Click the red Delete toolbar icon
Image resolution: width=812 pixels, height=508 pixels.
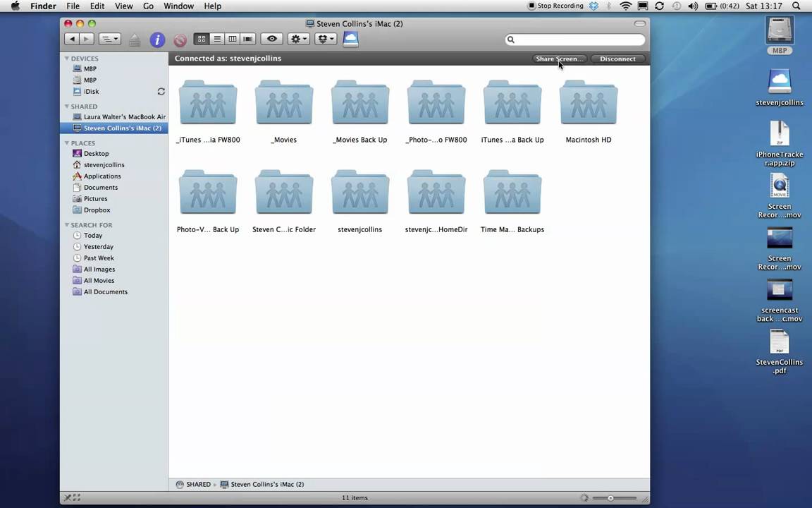pos(180,40)
